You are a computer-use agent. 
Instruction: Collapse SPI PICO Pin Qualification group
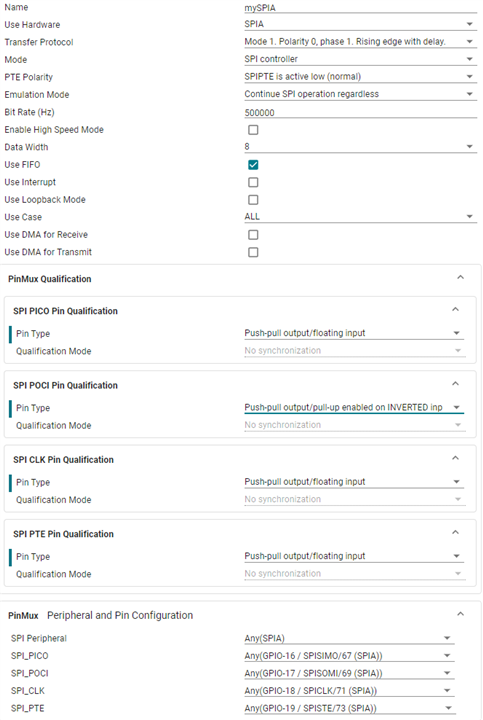tap(455, 309)
